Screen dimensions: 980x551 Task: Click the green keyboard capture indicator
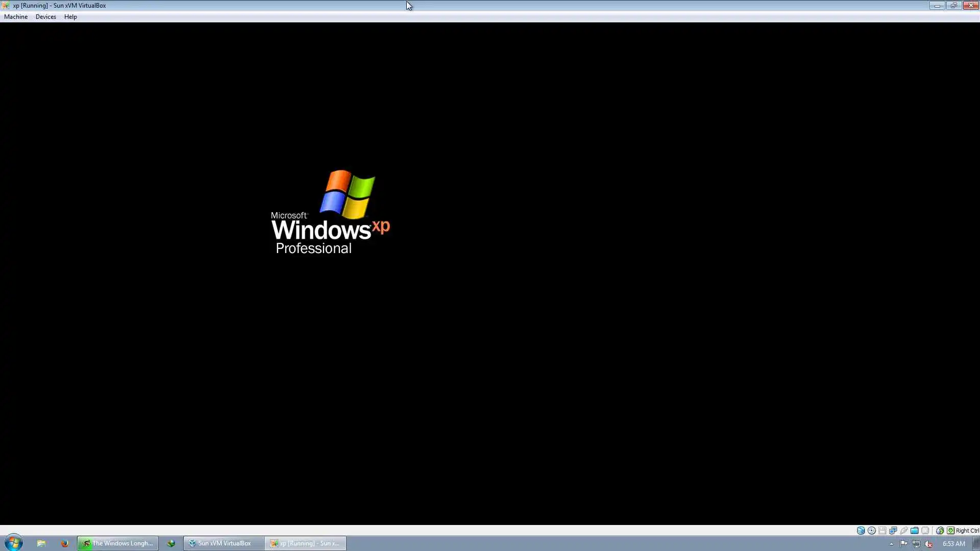coord(950,531)
